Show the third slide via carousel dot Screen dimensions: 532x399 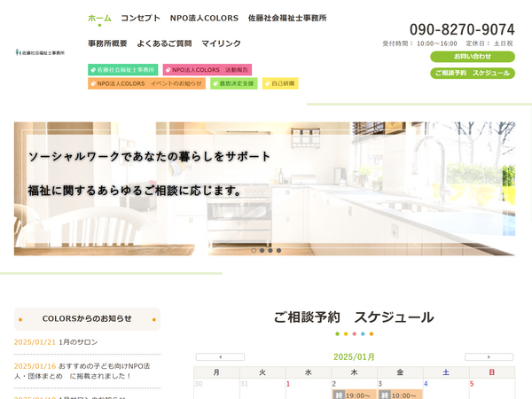pyautogui.click(x=270, y=250)
